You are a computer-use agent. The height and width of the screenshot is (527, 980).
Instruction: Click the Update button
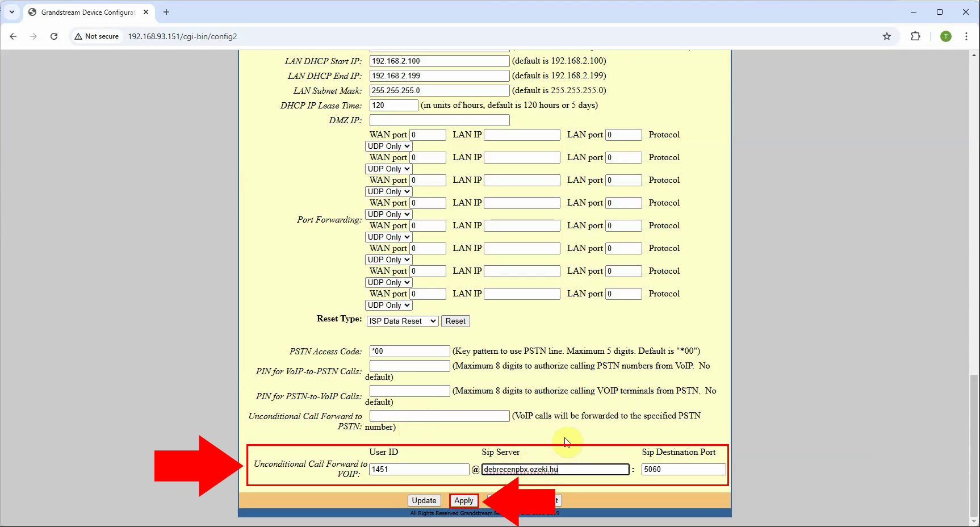[424, 500]
